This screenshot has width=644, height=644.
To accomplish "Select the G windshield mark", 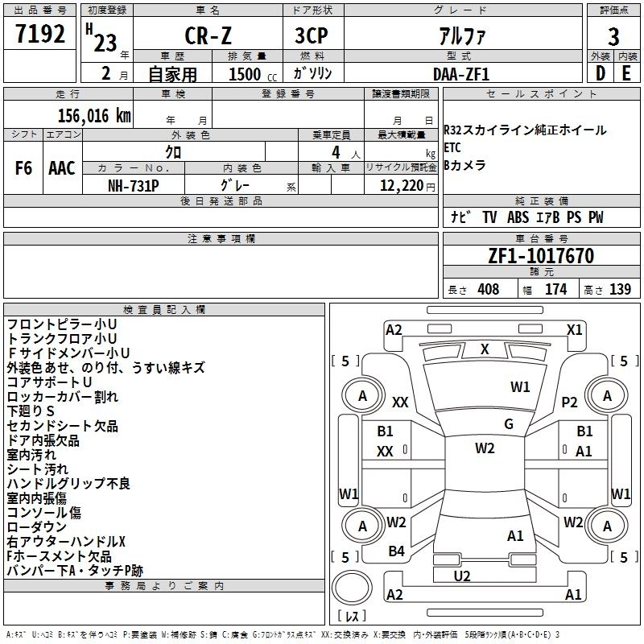I will tap(509, 423).
